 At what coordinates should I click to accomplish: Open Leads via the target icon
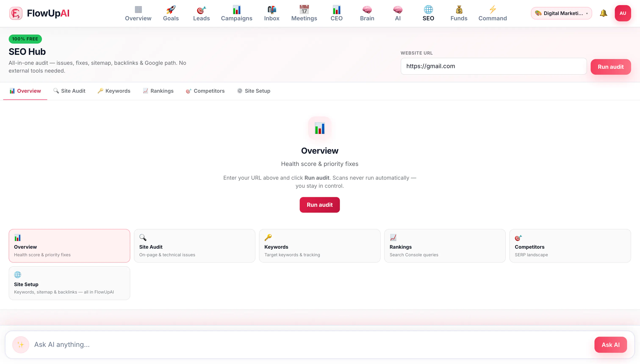click(x=201, y=10)
